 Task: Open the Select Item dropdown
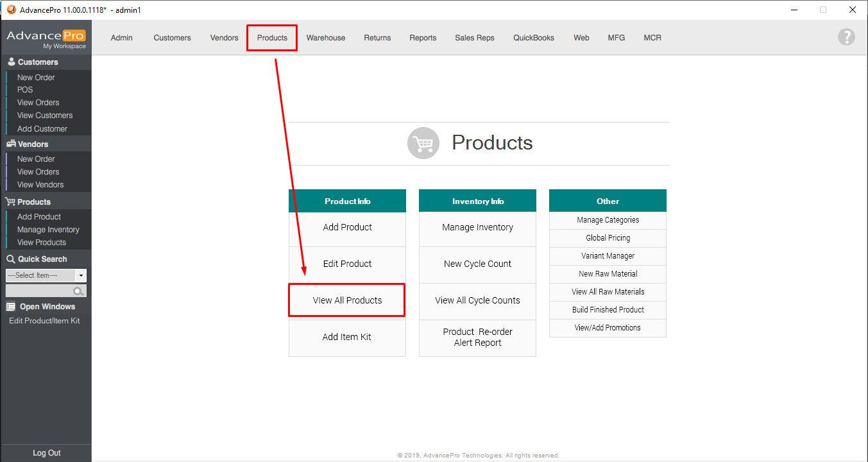click(x=81, y=275)
